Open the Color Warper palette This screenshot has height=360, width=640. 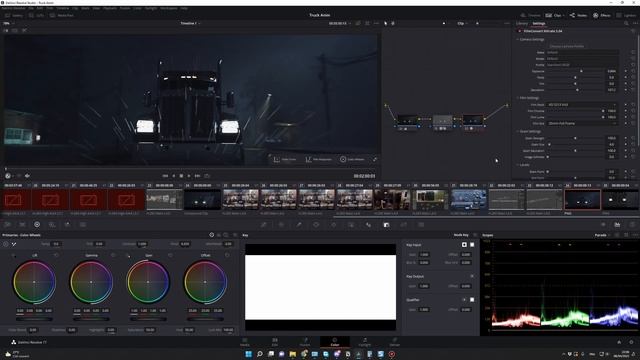281,224
